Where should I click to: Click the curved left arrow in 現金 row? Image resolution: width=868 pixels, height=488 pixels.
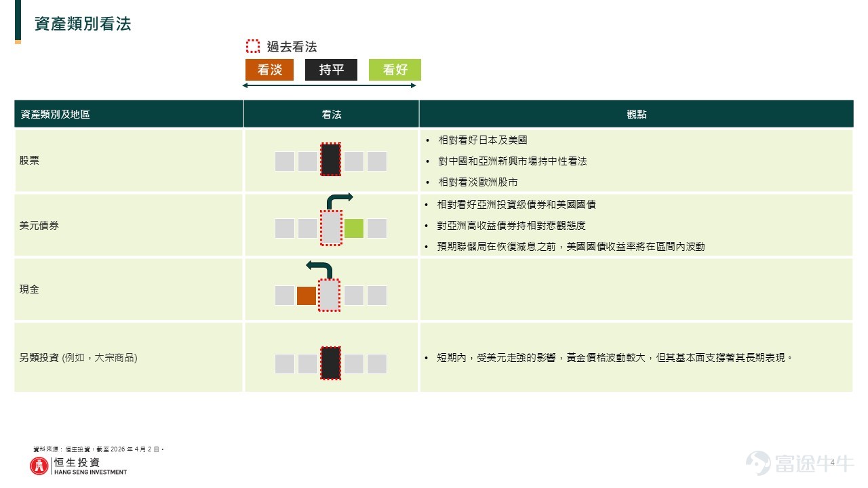tap(319, 270)
